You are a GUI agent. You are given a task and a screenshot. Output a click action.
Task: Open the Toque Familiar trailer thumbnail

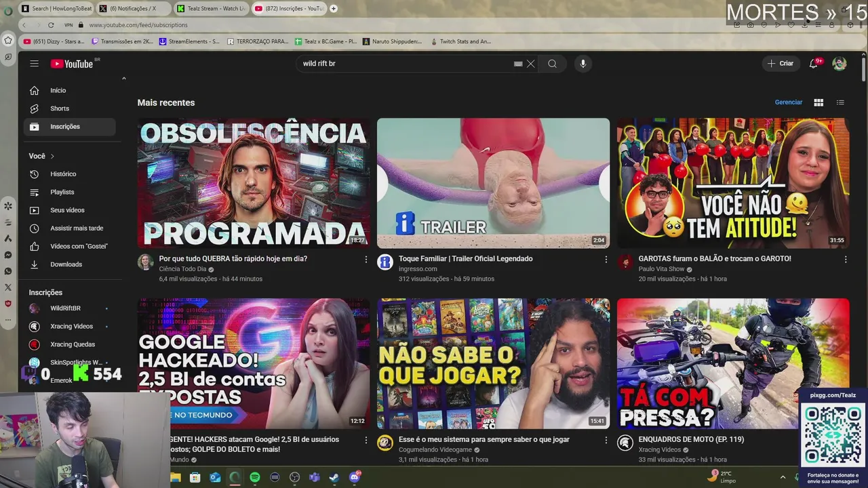click(x=493, y=183)
